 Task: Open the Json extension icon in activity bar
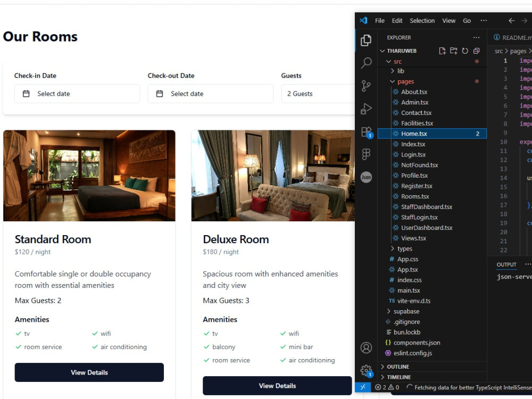(x=366, y=177)
